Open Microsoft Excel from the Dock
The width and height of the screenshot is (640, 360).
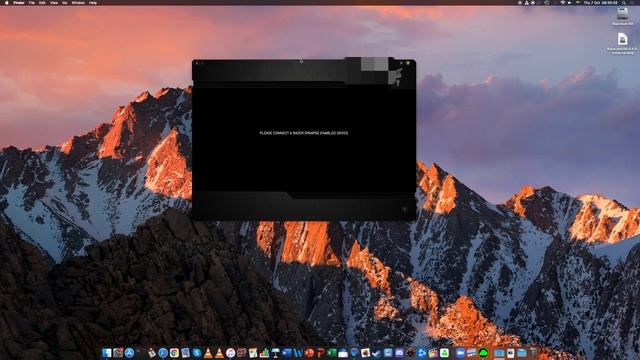tap(332, 353)
